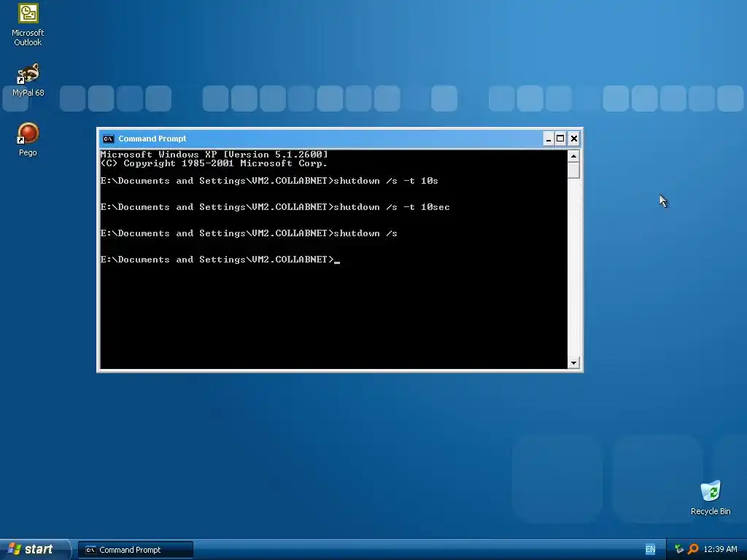Click the 'Microsoft Windows XP [Version 5.1.2600]' line
The width and height of the screenshot is (747, 560).
[214, 155]
